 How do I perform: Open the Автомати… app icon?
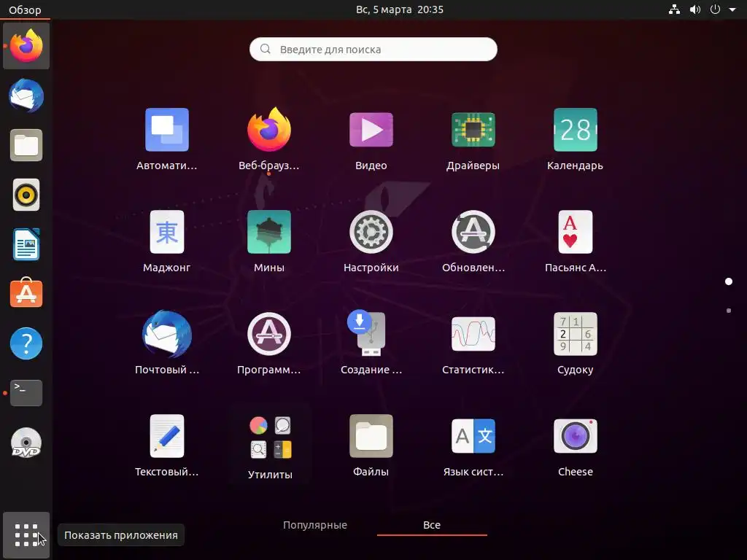click(x=167, y=139)
